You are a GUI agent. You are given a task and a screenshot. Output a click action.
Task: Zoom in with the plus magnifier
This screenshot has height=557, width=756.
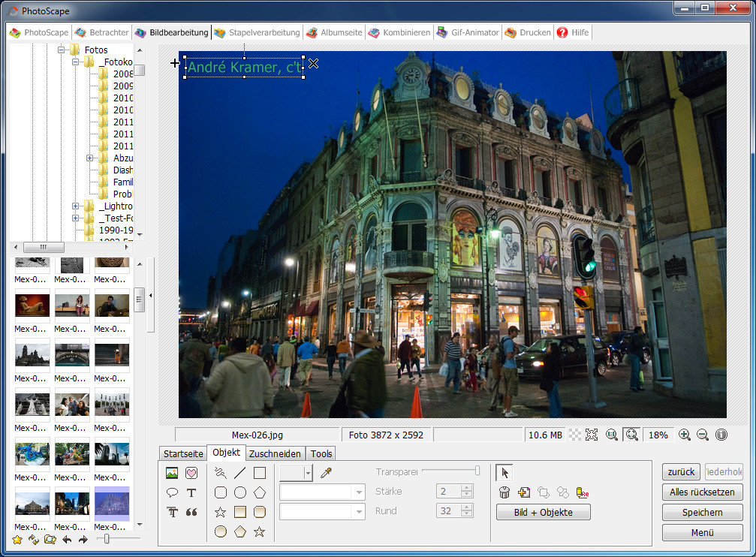[x=684, y=435]
